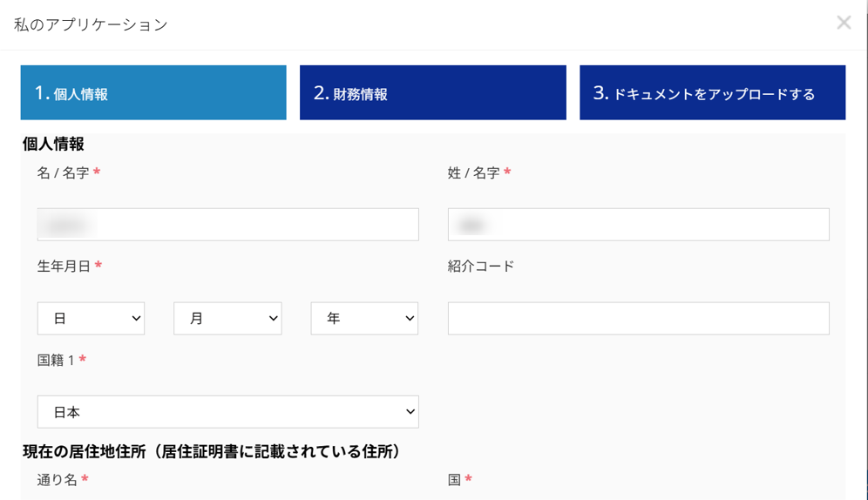Viewport: 868px width, 500px height.
Task: Select the 年 (year) birth date dropdown
Action: tap(364, 319)
